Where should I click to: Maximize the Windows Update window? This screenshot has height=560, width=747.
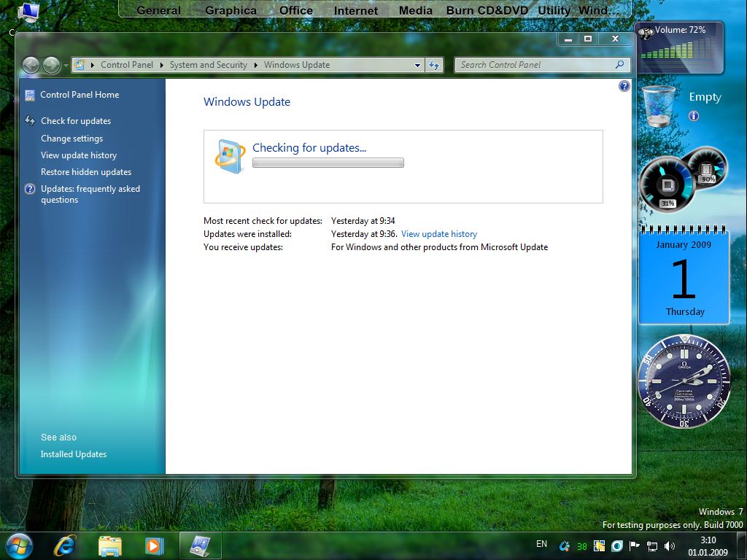(x=588, y=39)
